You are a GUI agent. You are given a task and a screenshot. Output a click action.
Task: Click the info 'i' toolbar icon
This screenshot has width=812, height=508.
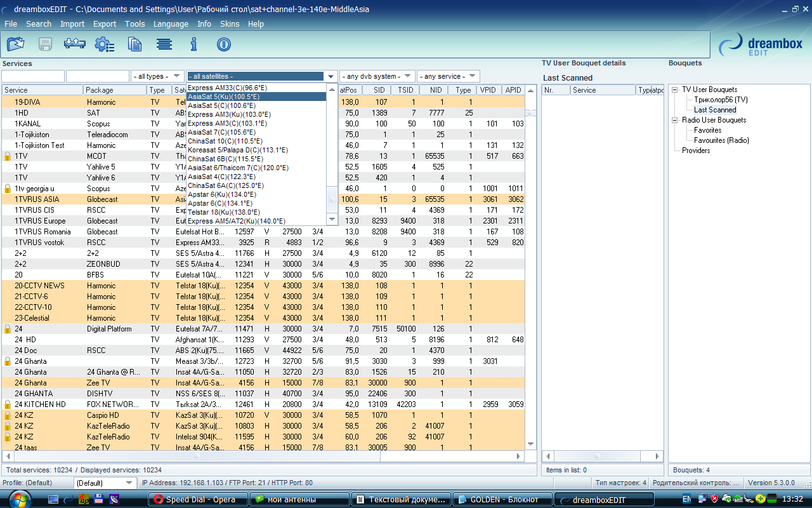194,44
